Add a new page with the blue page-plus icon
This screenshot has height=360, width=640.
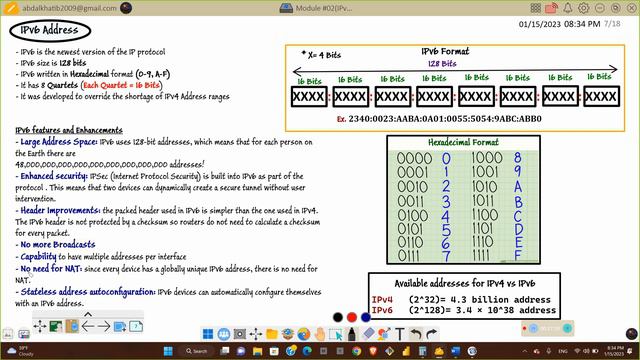pyautogui.click(x=120, y=326)
